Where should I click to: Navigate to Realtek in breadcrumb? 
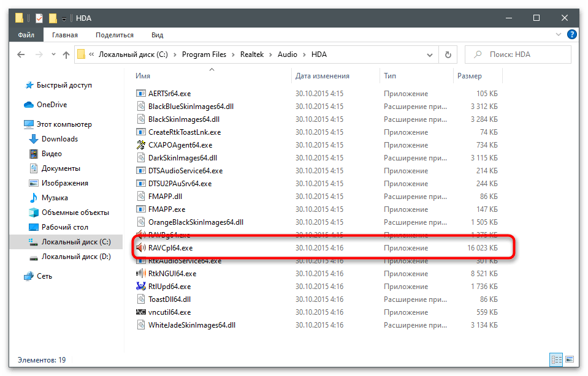[251, 55]
